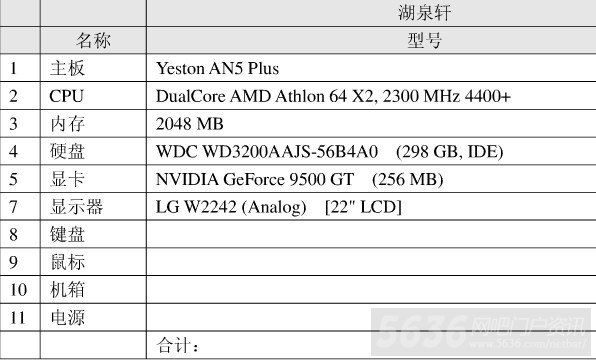This screenshot has height=361, width=596.
Task: Click the 显卡 name cell
Action: (x=93, y=179)
